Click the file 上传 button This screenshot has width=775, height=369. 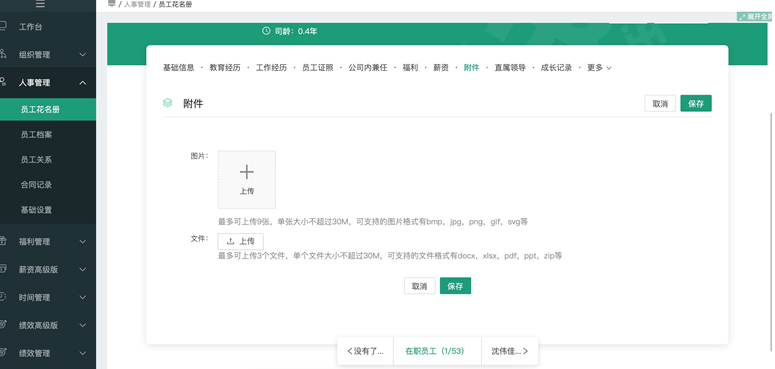[x=241, y=241]
